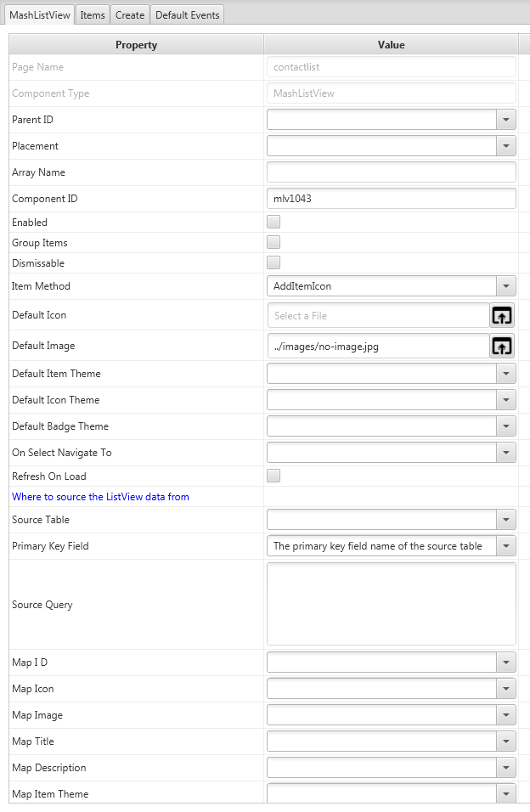Click the Default Icon file upload icon

502,316
